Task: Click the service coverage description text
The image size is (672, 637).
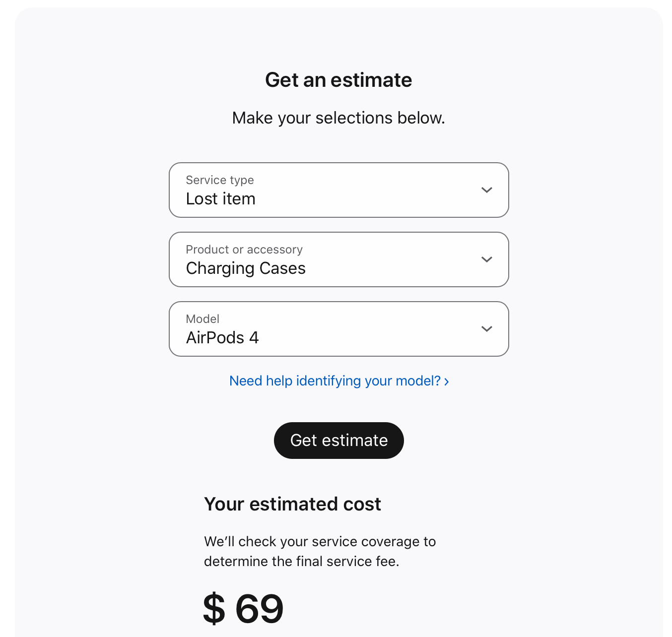Action: [320, 551]
